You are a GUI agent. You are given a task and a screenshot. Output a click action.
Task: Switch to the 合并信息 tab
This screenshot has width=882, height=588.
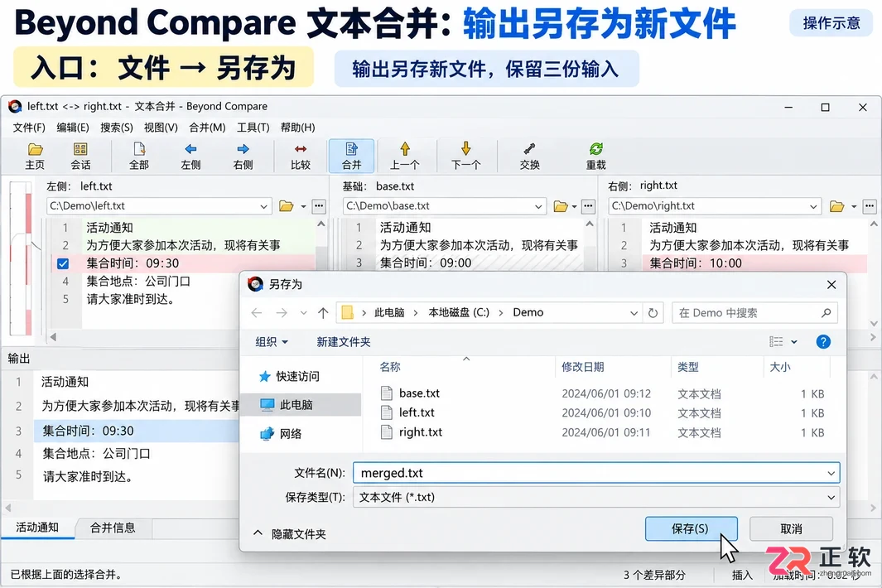113,528
